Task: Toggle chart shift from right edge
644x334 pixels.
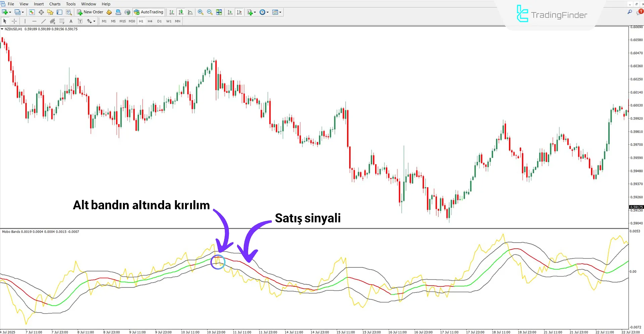Action: (239, 12)
